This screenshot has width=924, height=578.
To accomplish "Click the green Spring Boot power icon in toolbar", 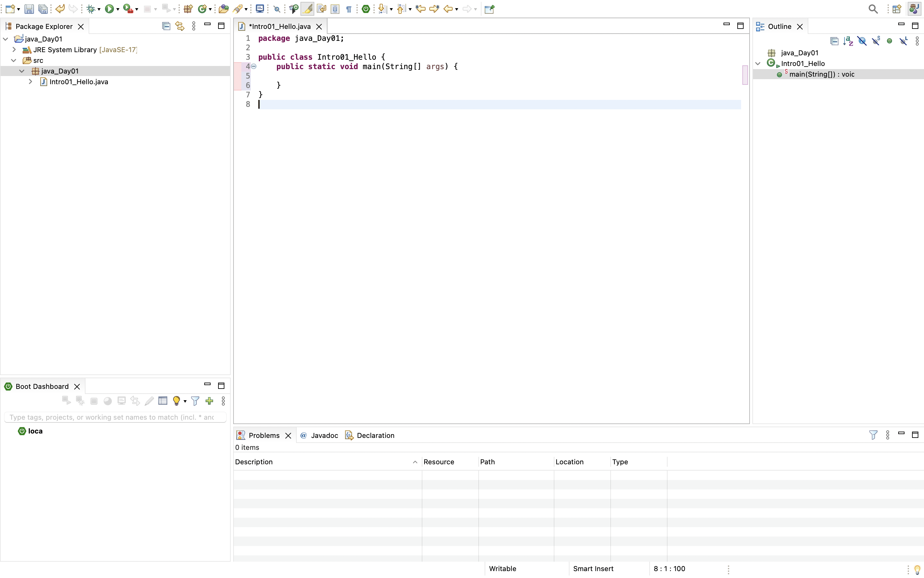I will [366, 9].
